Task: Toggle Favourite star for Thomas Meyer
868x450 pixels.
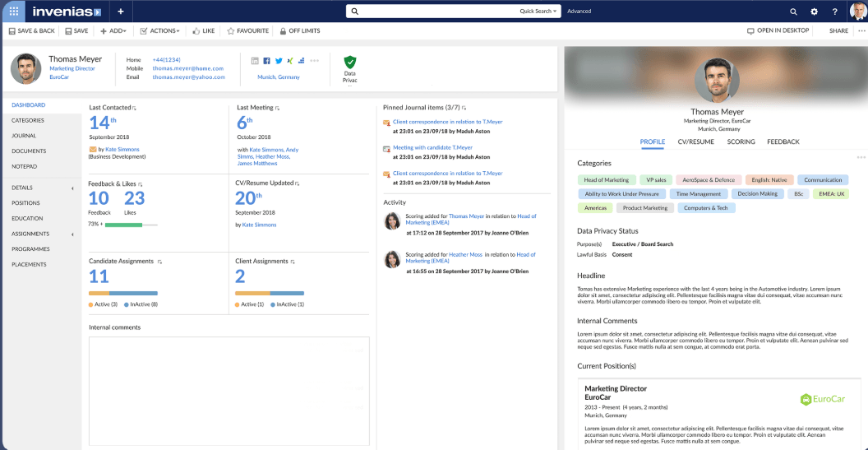Action: pos(248,31)
